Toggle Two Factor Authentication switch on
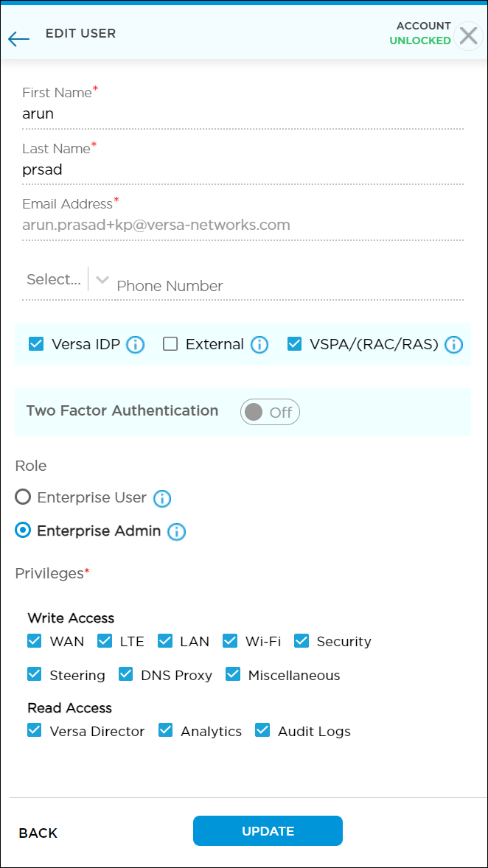 tap(270, 412)
